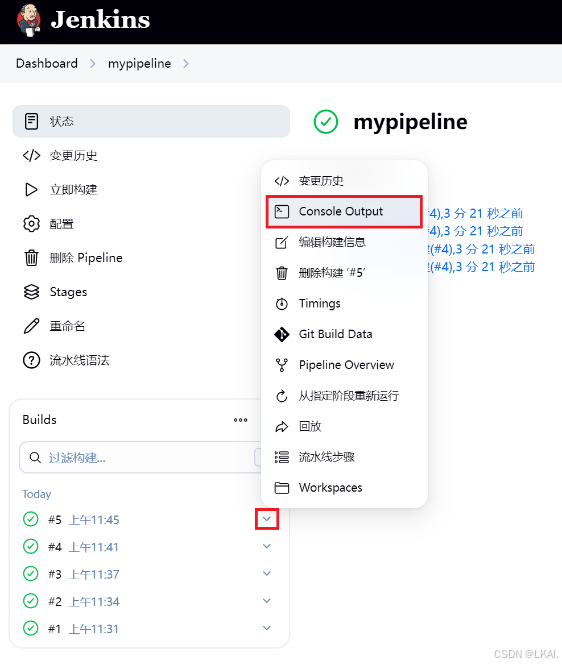The width and height of the screenshot is (562, 665).
Task: Expand chevron after mypipeline breadcrumb
Action: [x=186, y=64]
